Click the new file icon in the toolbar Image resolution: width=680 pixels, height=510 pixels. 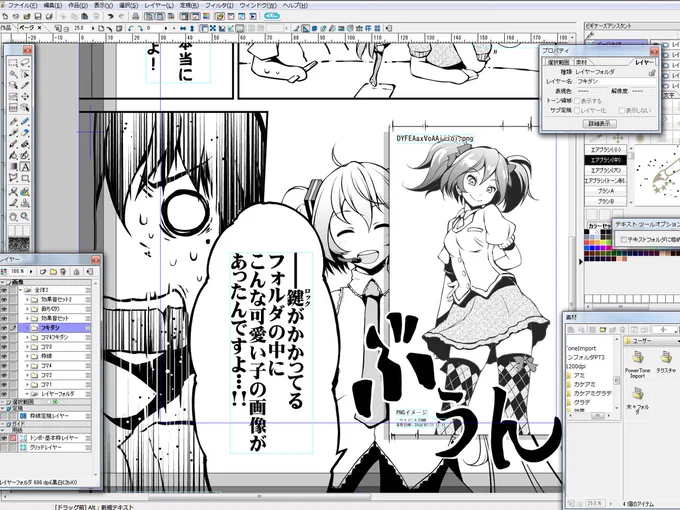coord(5,16)
